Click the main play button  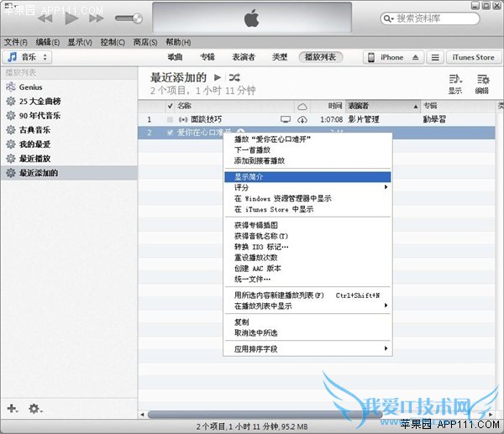71,18
